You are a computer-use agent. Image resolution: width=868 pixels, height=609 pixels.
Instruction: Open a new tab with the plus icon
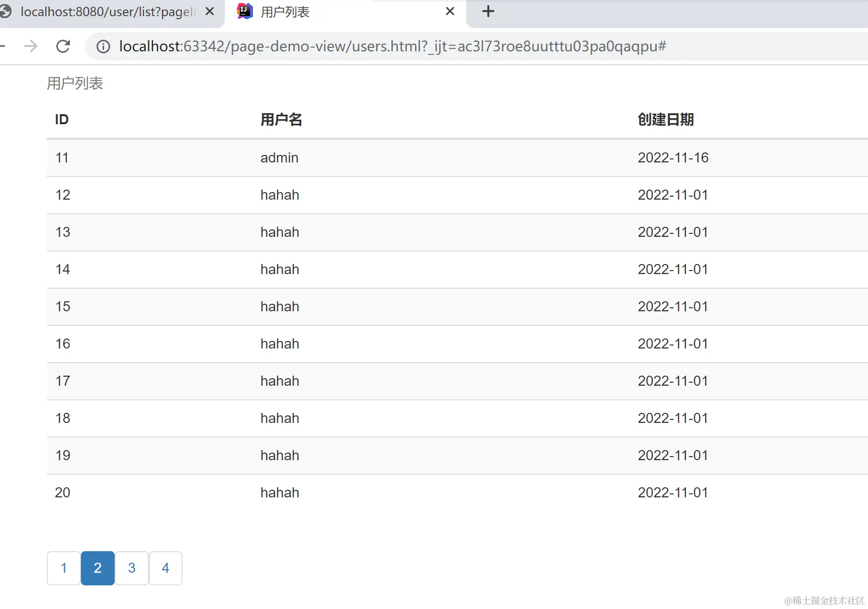click(488, 11)
